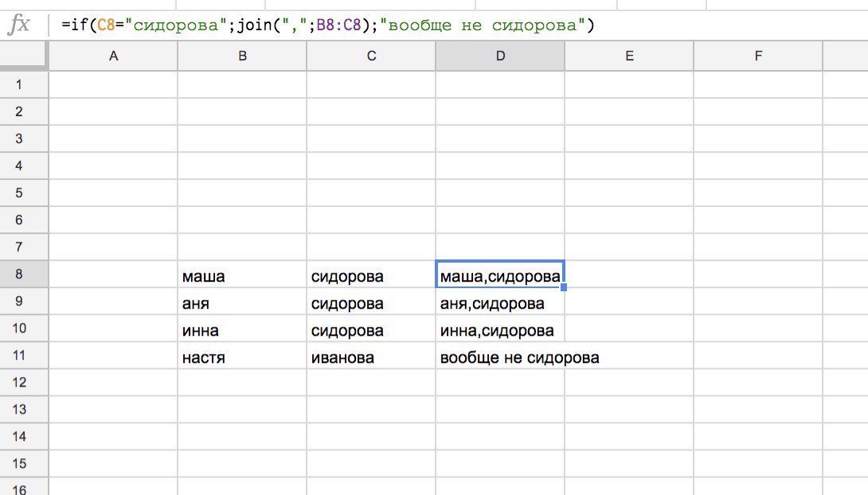Viewport: 868px width, 495px height.
Task: Select column A header
Action: (113, 56)
